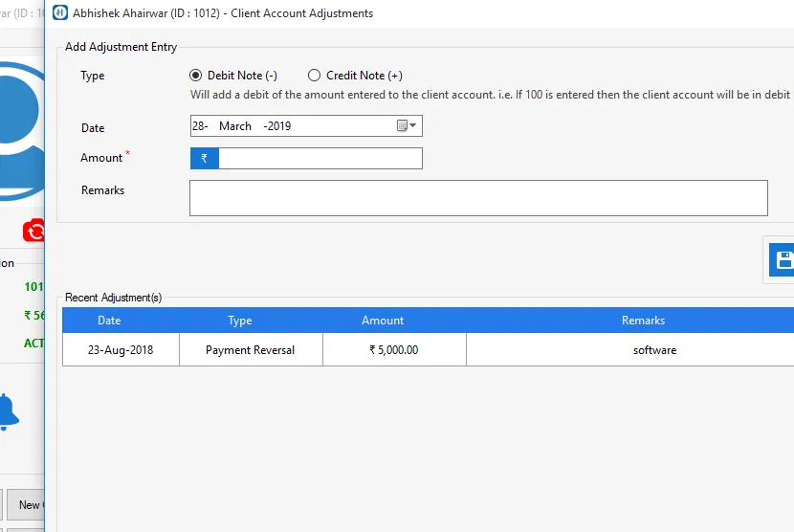Select the year 2019 in Date field

click(279, 126)
